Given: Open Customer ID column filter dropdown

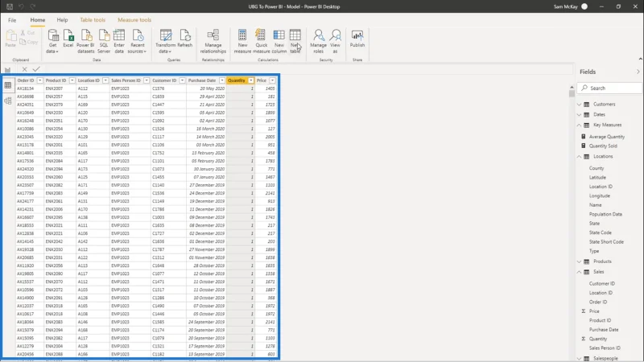Looking at the screenshot, I should (x=182, y=80).
